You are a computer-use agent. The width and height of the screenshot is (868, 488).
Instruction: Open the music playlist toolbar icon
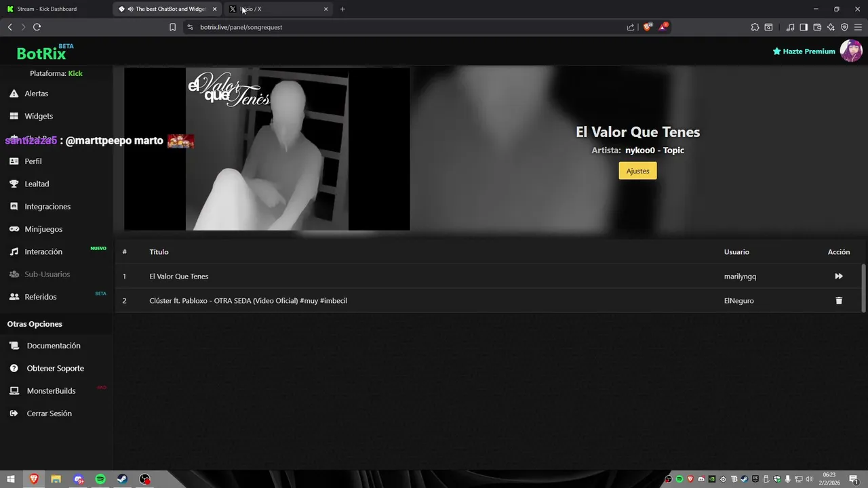pyautogui.click(x=790, y=27)
